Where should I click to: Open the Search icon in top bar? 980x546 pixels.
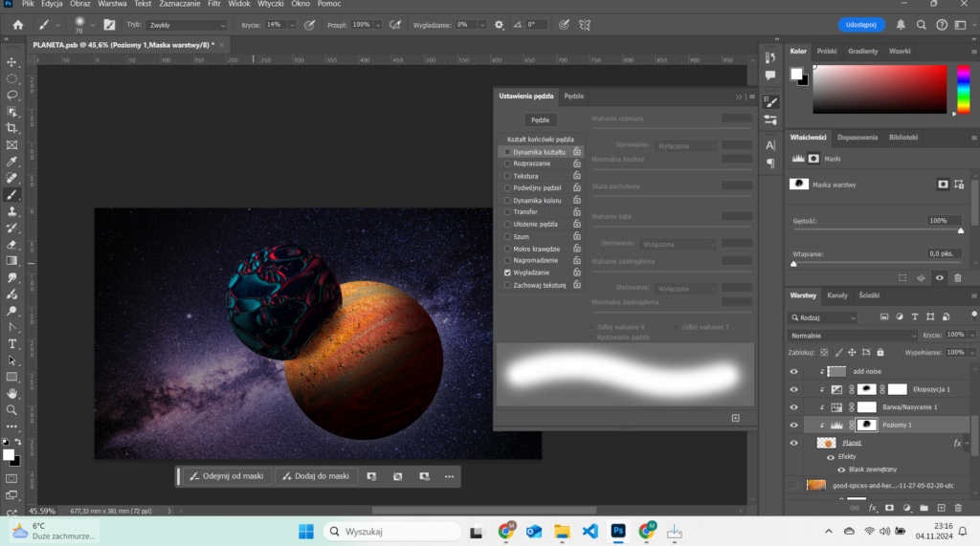coord(922,25)
